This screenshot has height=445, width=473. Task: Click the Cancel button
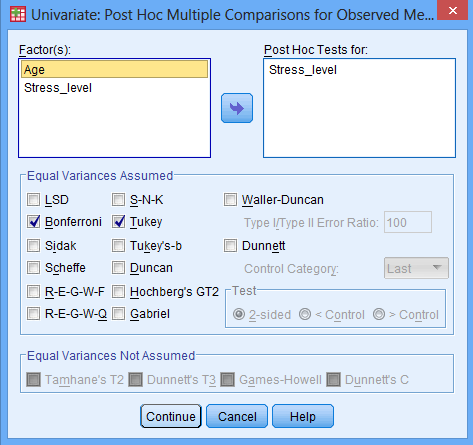[237, 416]
